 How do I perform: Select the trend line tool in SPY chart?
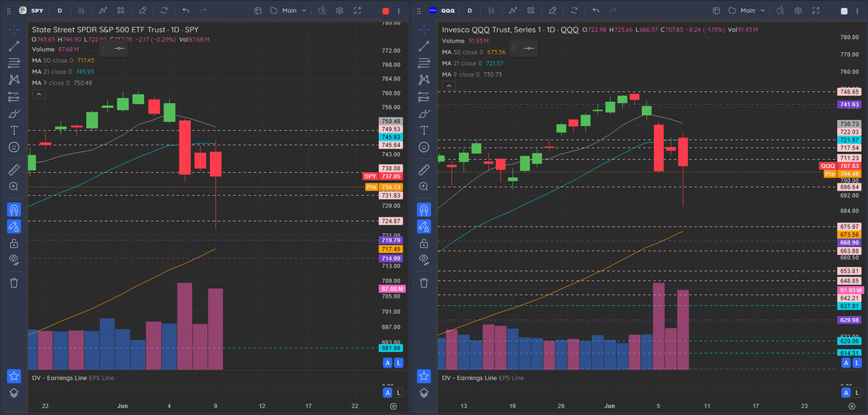coord(14,46)
